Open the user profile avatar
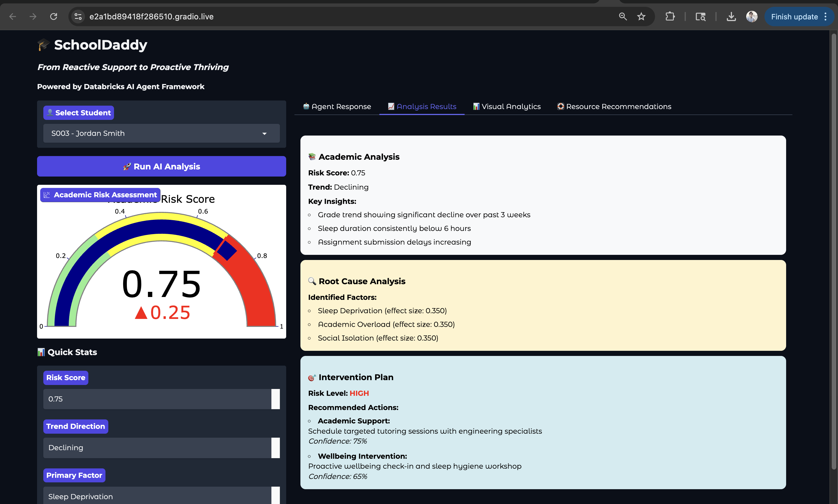 (x=752, y=16)
